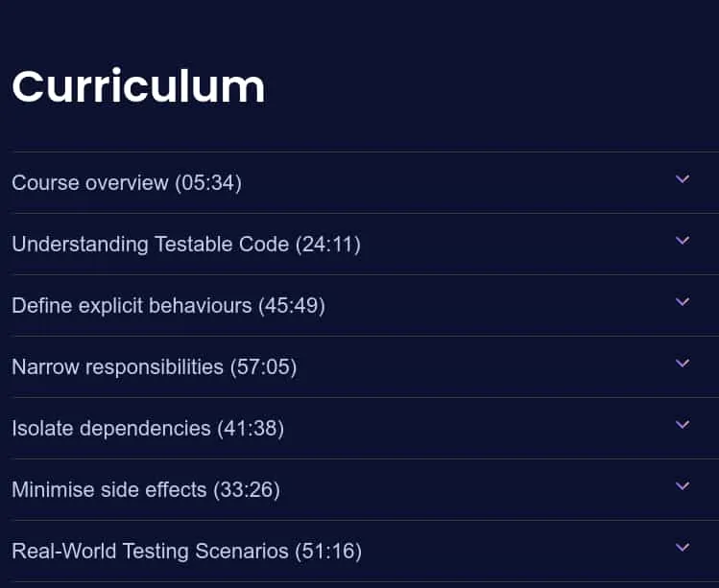Click the 05:34 duration of Course overview
This screenshot has width=719, height=588.
click(x=208, y=183)
